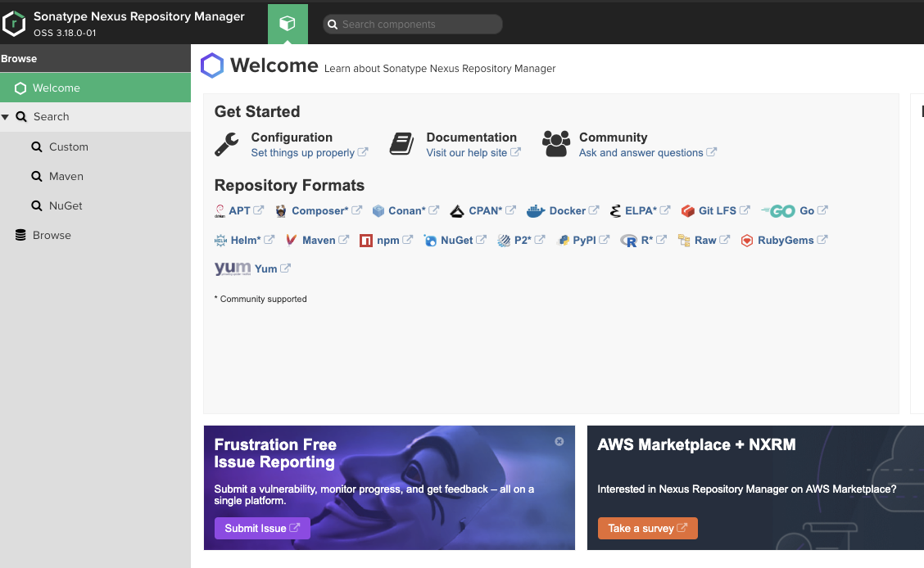
Task: Click the Docker whale icon
Action: [x=536, y=210]
